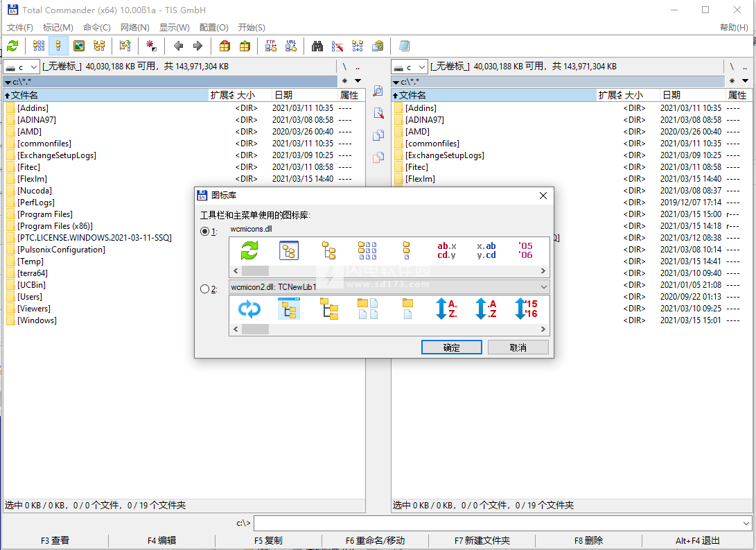Open the 标记(M) menu
Screen dimensions: 756x550
coord(58,28)
